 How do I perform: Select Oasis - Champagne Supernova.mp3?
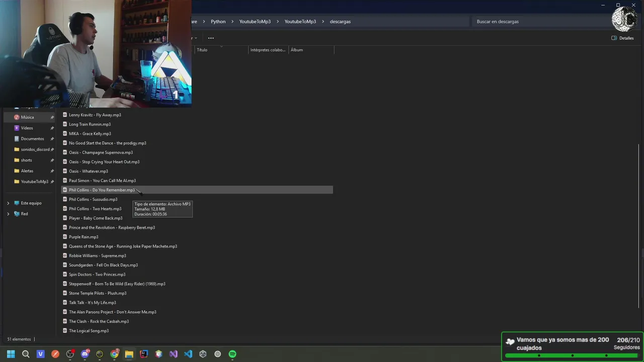[101, 152]
